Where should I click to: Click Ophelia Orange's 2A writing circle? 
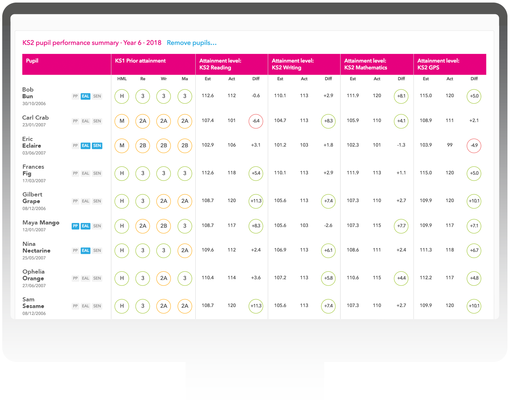pyautogui.click(x=164, y=278)
